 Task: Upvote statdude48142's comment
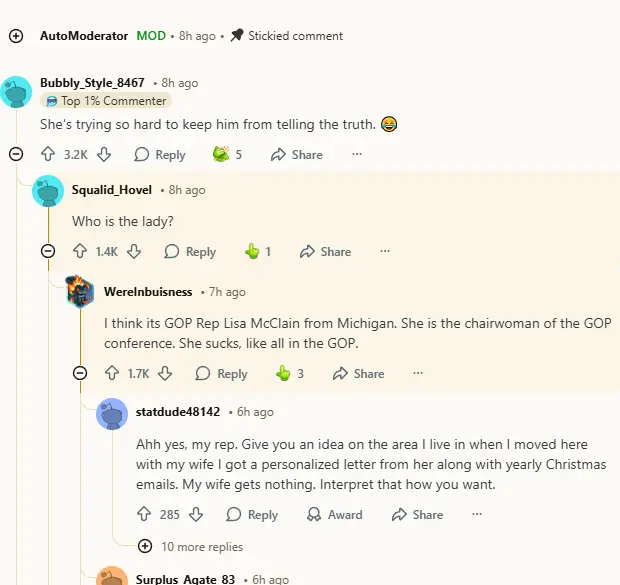pos(144,515)
